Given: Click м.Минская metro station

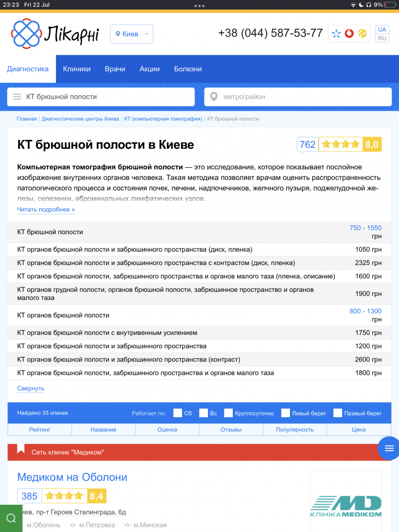Looking at the screenshot, I should tap(150, 525).
